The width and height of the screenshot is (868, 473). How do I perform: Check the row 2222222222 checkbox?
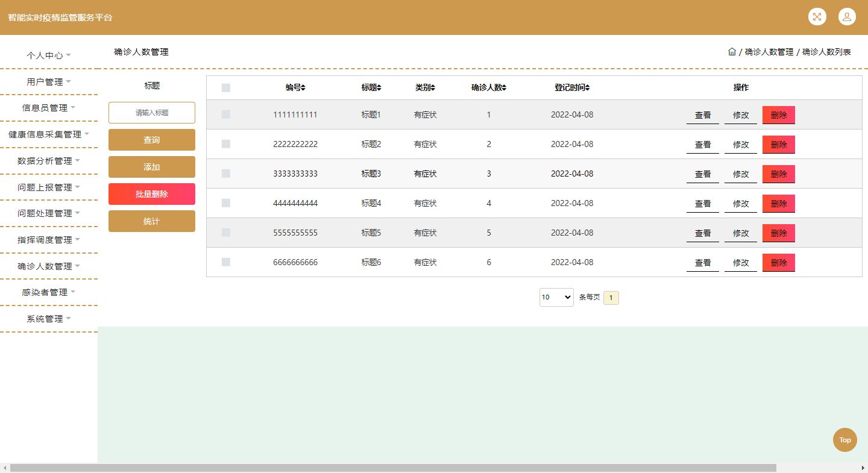(x=226, y=144)
